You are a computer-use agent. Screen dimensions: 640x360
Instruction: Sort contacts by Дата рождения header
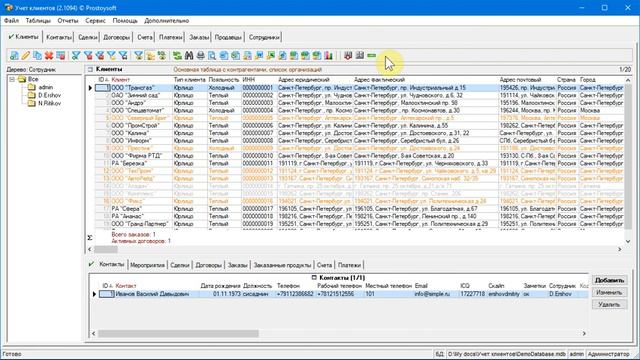click(x=220, y=286)
